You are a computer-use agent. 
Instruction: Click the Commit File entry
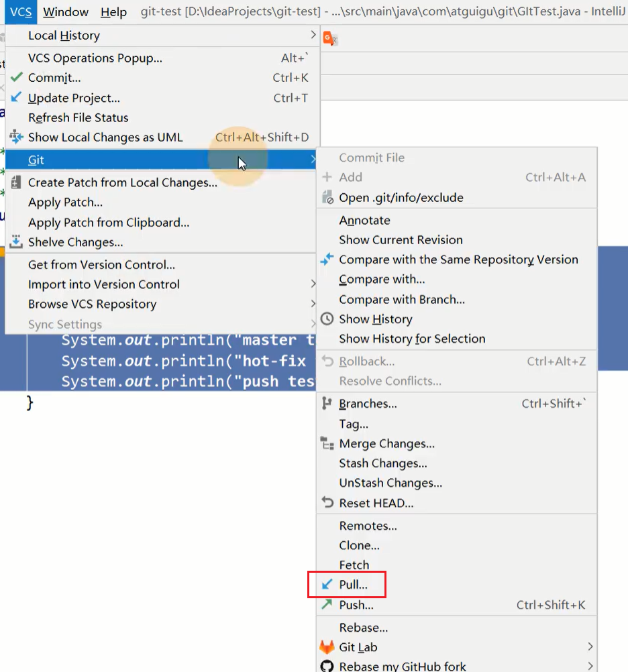pyautogui.click(x=456, y=158)
